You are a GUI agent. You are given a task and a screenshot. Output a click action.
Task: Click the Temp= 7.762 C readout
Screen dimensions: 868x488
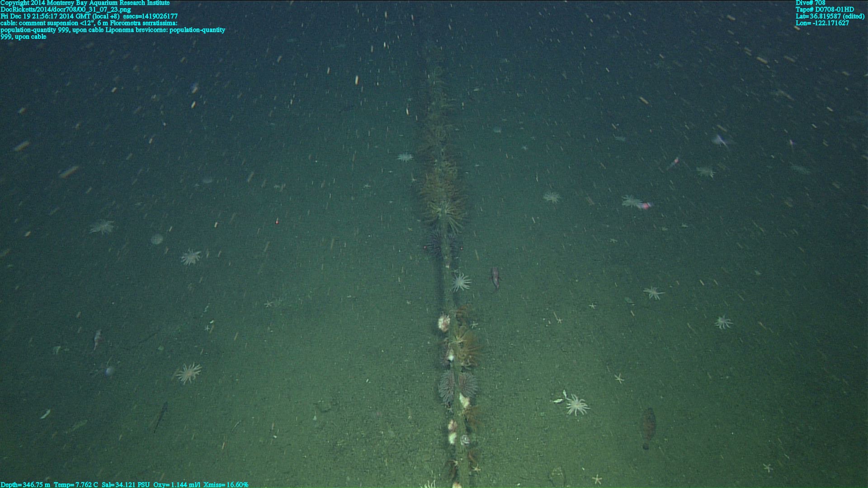[75, 484]
